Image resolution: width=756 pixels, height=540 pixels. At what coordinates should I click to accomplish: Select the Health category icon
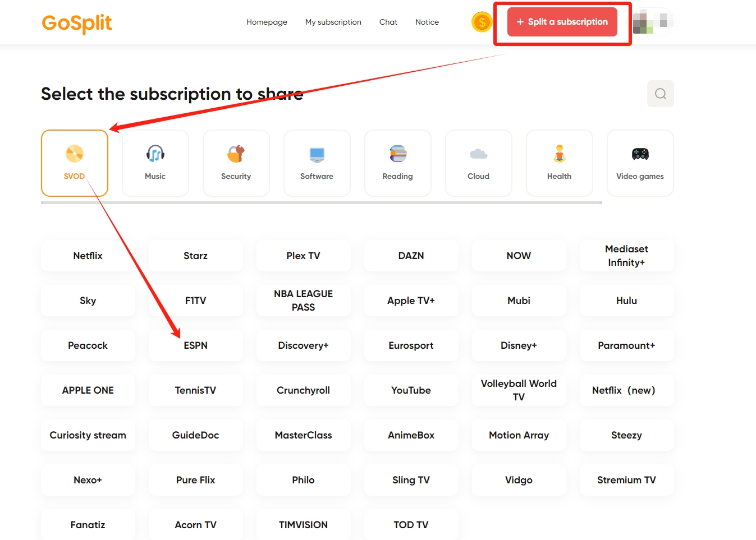point(560,154)
